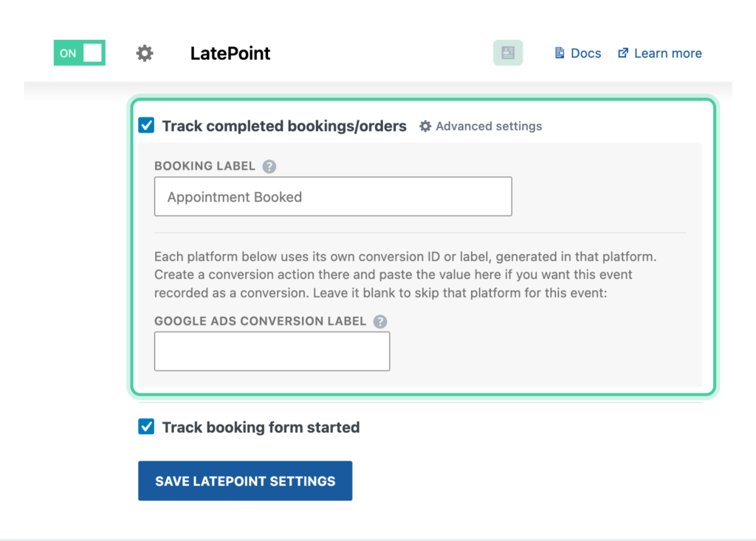Uncheck Track booking form started
Viewport: 756px width, 541px height.
146,427
